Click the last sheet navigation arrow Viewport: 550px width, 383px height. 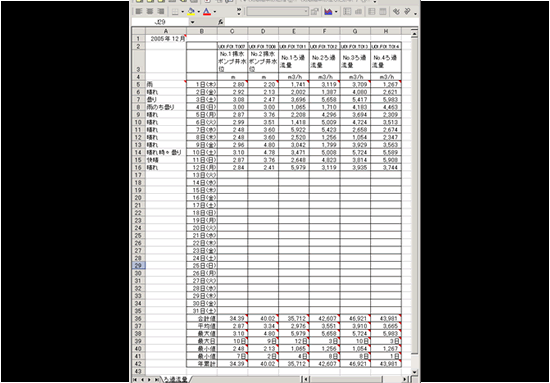pos(156,379)
